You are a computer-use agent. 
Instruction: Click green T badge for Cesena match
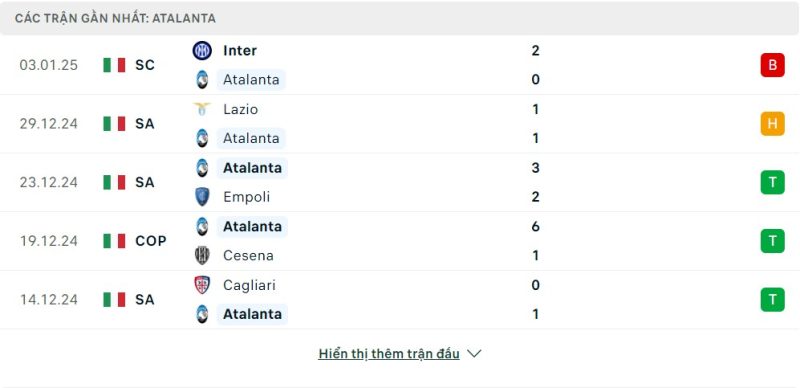pos(772,241)
